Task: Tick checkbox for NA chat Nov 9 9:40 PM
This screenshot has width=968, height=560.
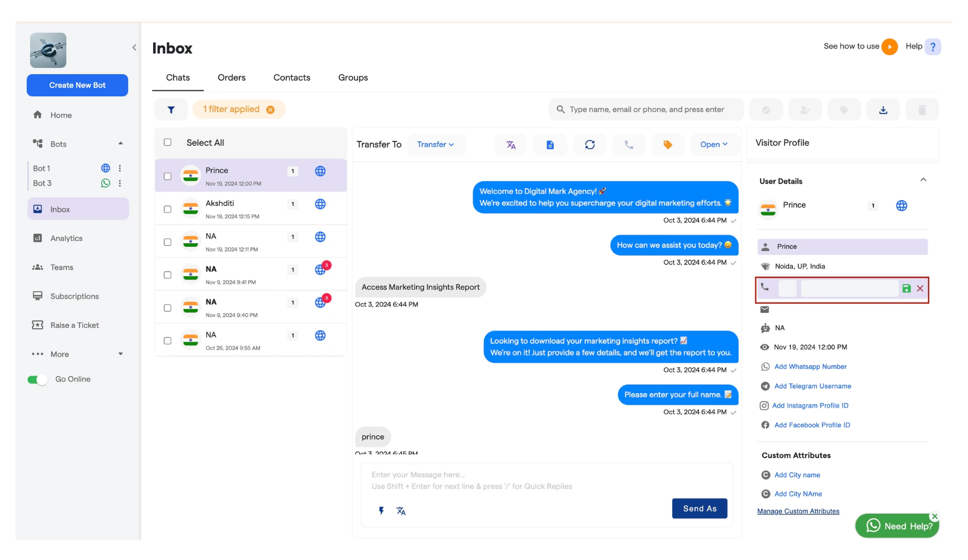Action: (x=168, y=308)
